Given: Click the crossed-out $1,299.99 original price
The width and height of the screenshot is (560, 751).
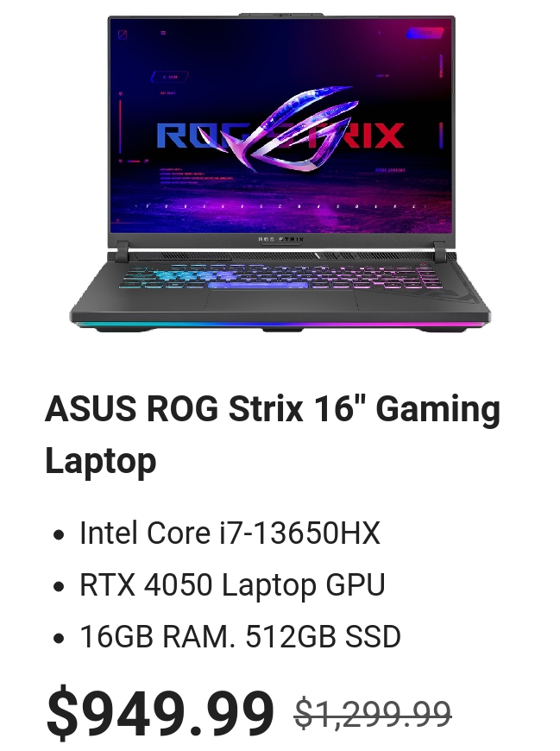Looking at the screenshot, I should (373, 714).
